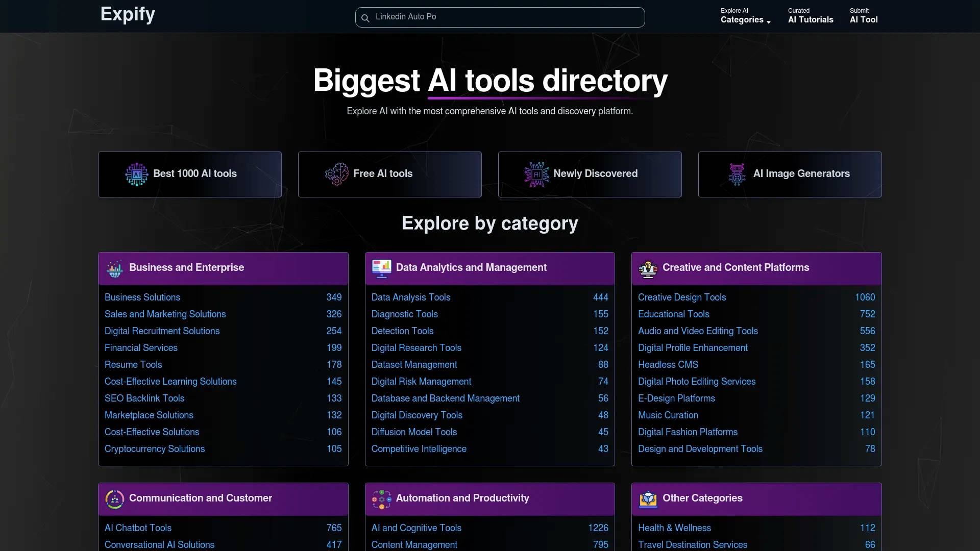The width and height of the screenshot is (980, 551).
Task: Open Digital Profile Enhancement link
Action: 693,347
